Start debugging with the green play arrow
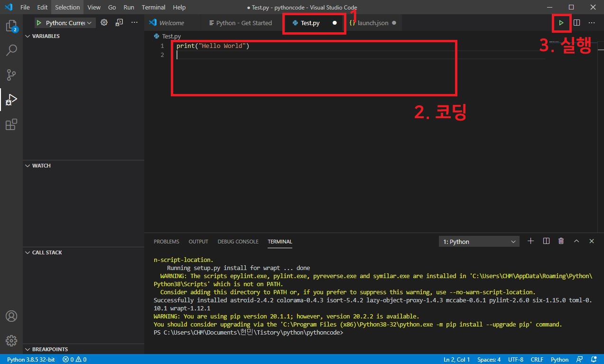The width and height of the screenshot is (604, 364). pyautogui.click(x=39, y=23)
